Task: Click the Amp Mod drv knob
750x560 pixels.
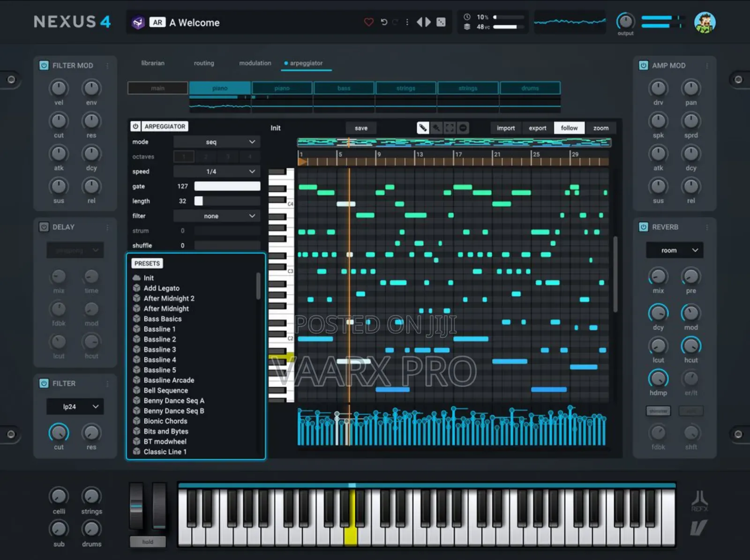Action: pos(658,88)
